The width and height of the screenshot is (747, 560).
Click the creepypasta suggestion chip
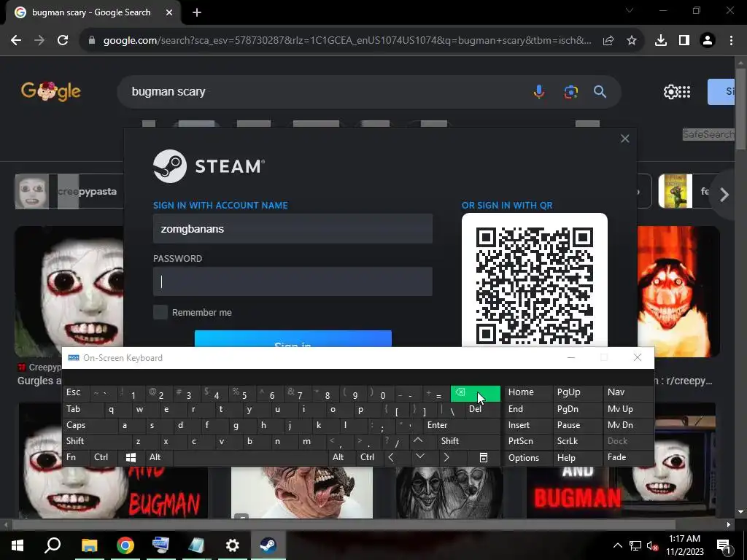pyautogui.click(x=69, y=192)
